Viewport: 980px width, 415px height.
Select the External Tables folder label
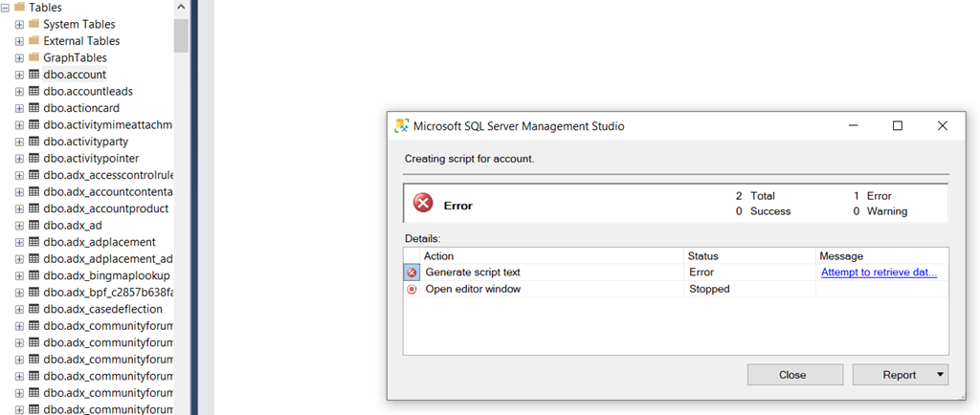pyautogui.click(x=81, y=41)
